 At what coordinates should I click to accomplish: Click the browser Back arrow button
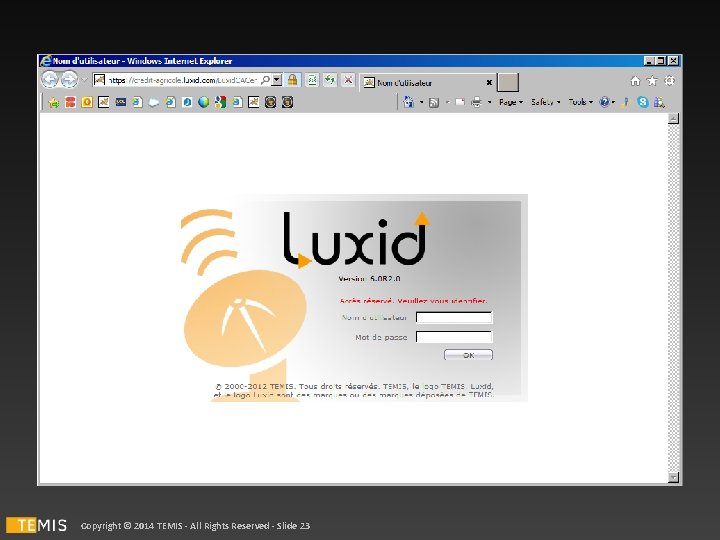tap(50, 79)
